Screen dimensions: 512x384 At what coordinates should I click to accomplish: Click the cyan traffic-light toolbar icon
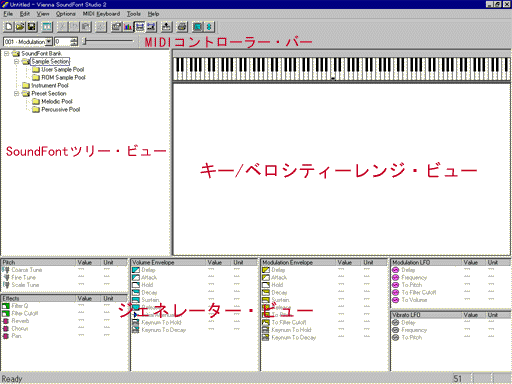(x=209, y=27)
